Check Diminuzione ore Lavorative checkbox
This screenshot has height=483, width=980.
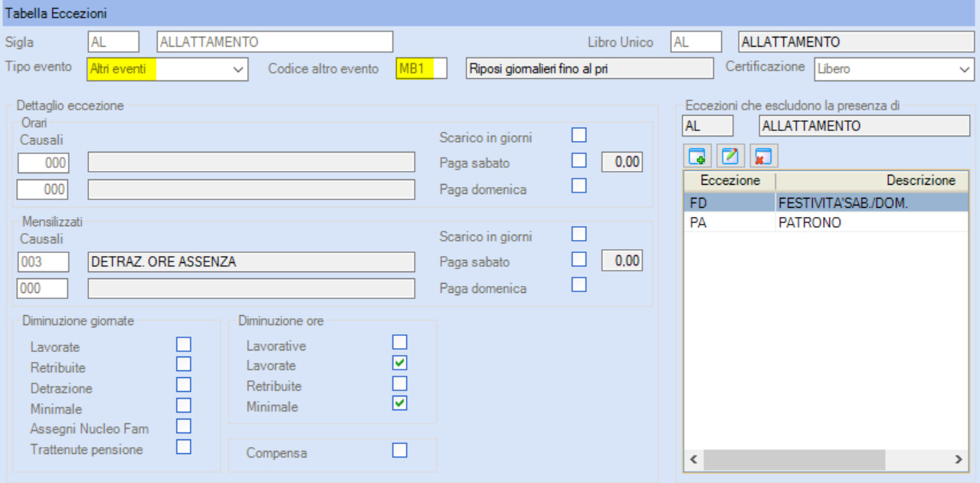[x=400, y=342]
